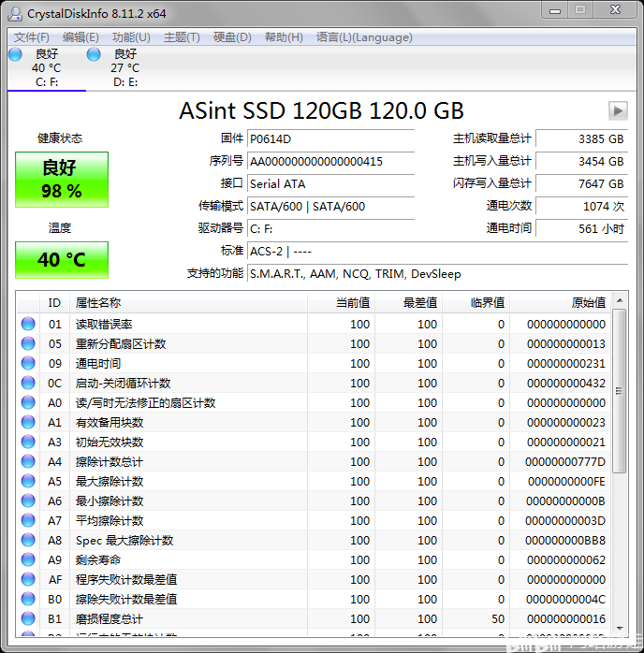644x653 pixels.
Task: Click status orb of attribute 09 通电时间
Action: click(x=28, y=363)
